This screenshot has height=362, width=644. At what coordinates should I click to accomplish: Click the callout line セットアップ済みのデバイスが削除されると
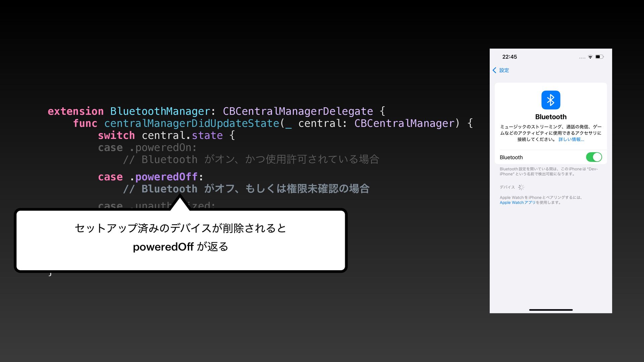[x=180, y=228]
